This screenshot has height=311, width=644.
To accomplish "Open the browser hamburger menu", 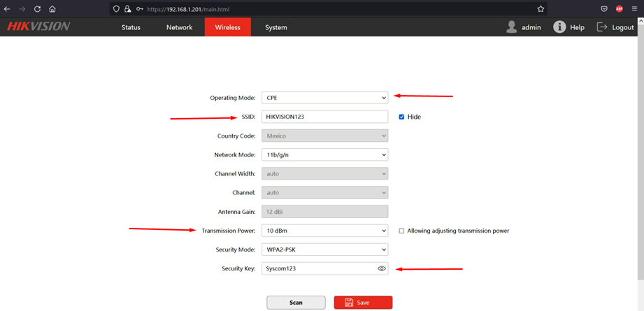I will coord(634,8).
